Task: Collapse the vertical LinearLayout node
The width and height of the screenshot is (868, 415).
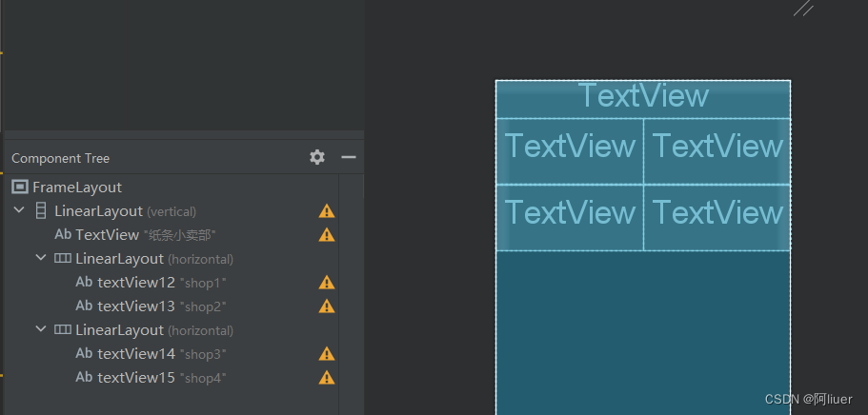Action: point(19,210)
